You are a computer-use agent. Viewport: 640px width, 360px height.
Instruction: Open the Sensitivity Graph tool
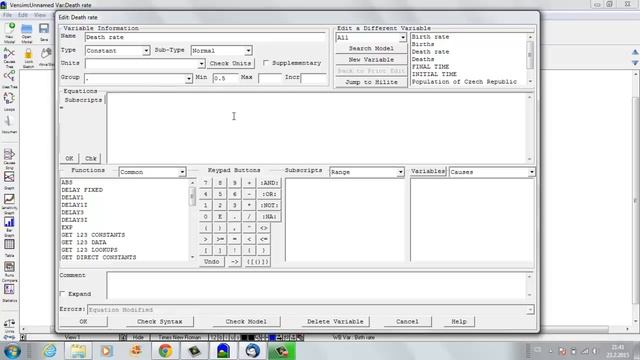click(9, 203)
